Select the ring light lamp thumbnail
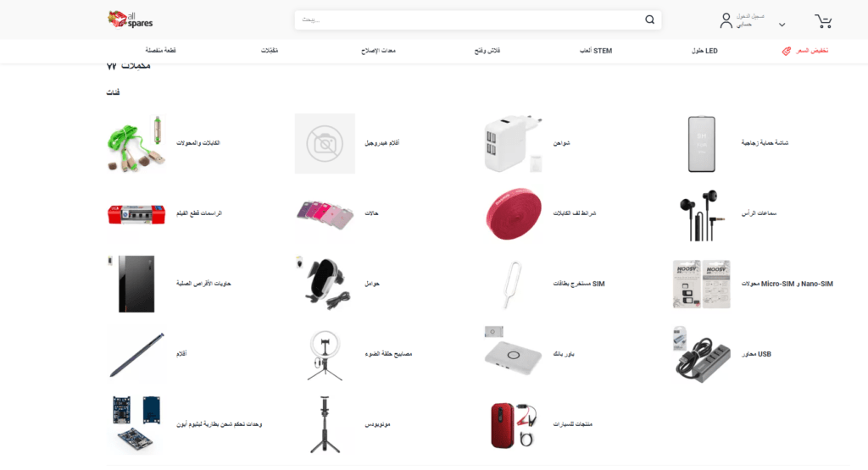 325,355
